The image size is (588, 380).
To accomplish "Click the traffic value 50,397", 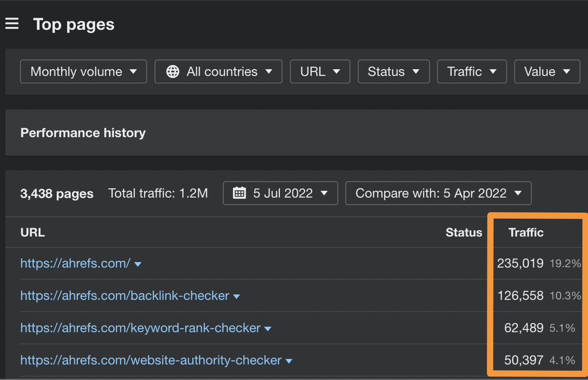I will click(x=524, y=360).
